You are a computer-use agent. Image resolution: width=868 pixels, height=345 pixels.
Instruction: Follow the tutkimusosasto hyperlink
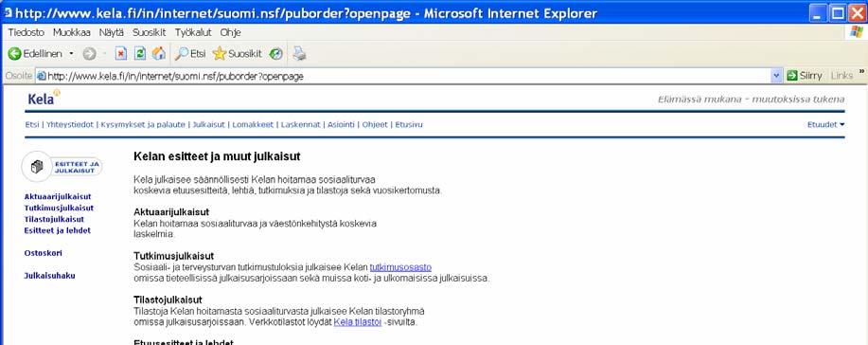click(400, 267)
